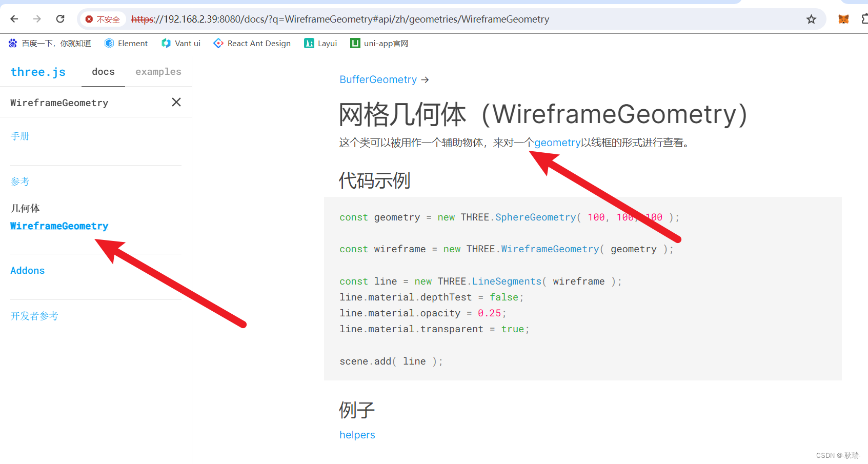The height and width of the screenshot is (464, 868).
Task: Open the helpers example link
Action: tap(357, 434)
